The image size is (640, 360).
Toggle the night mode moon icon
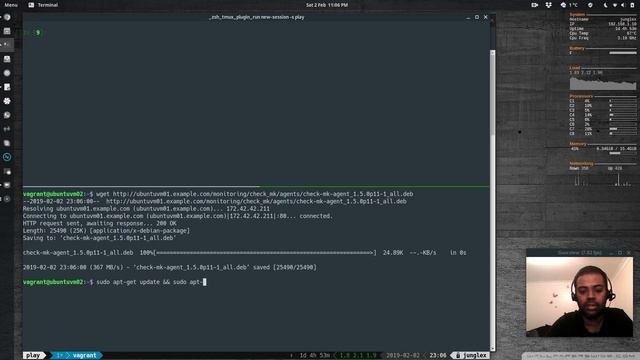[x=605, y=5]
